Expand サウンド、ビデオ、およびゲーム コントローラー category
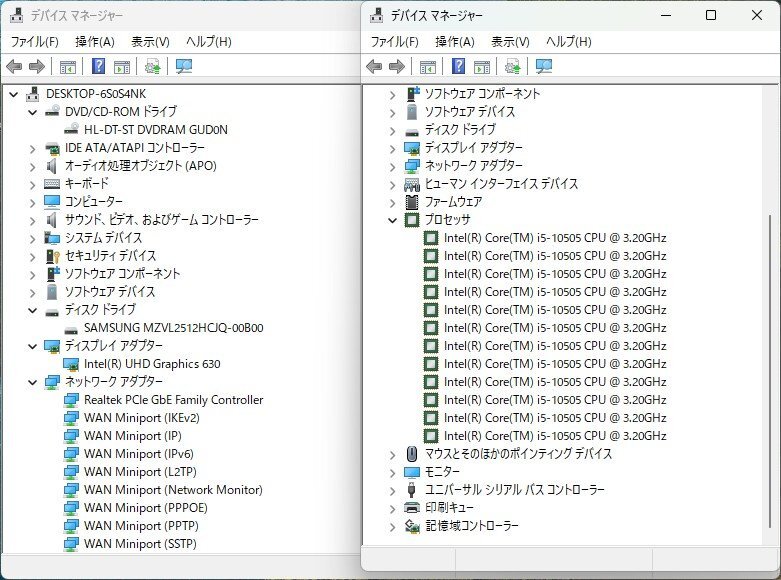Screen dimensions: 781x580 [x=33, y=220]
